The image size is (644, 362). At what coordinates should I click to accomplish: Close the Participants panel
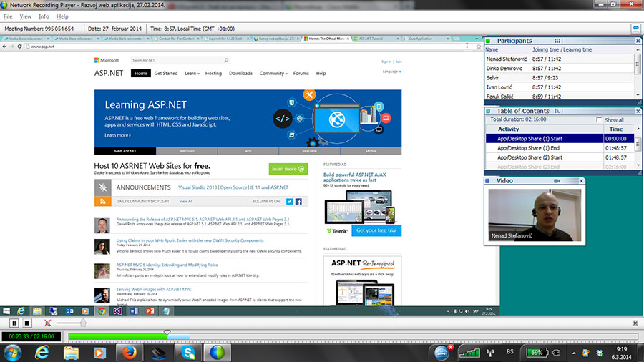[x=638, y=41]
